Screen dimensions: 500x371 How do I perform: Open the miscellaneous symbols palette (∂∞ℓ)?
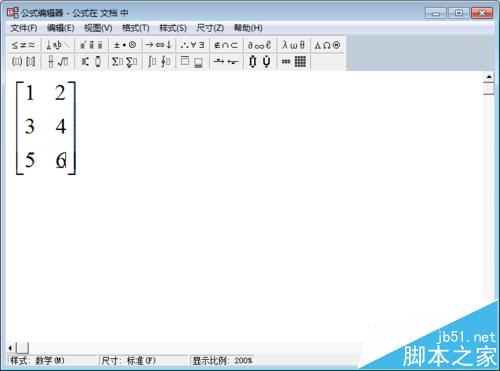coord(260,45)
